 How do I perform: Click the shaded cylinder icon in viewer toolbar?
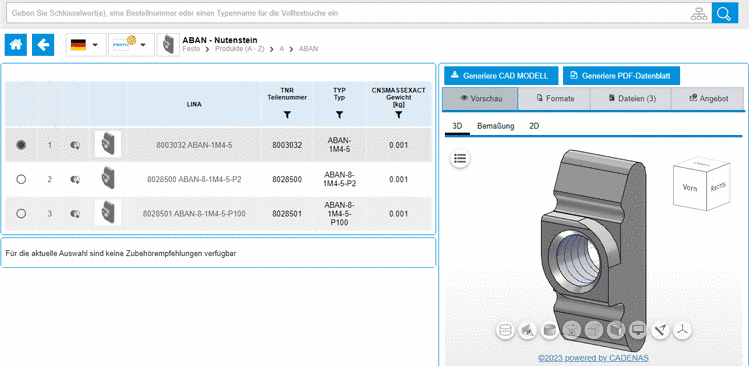point(549,330)
